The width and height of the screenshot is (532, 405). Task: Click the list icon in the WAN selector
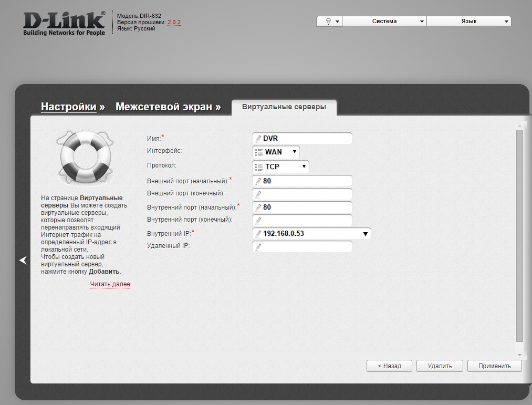pyautogui.click(x=258, y=152)
